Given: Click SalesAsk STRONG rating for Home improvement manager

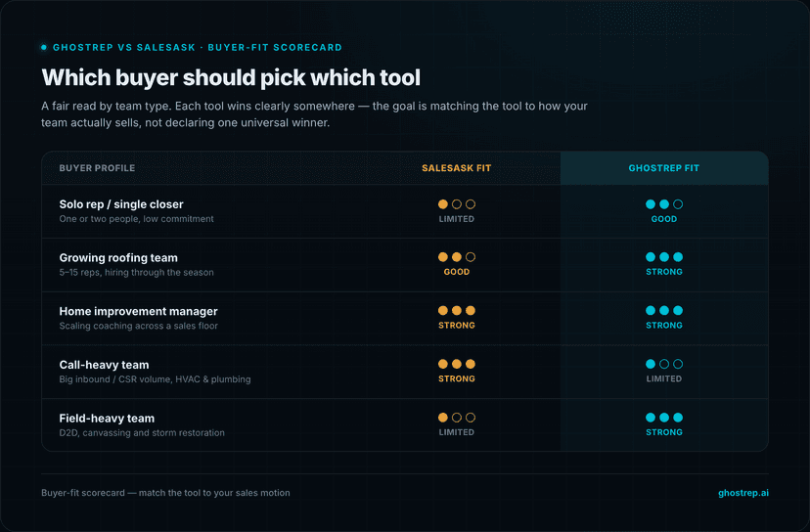Looking at the screenshot, I should 457,326.
